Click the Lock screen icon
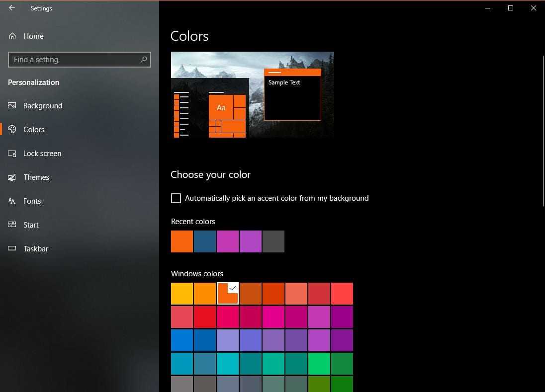The height and width of the screenshot is (392, 545). tap(12, 154)
